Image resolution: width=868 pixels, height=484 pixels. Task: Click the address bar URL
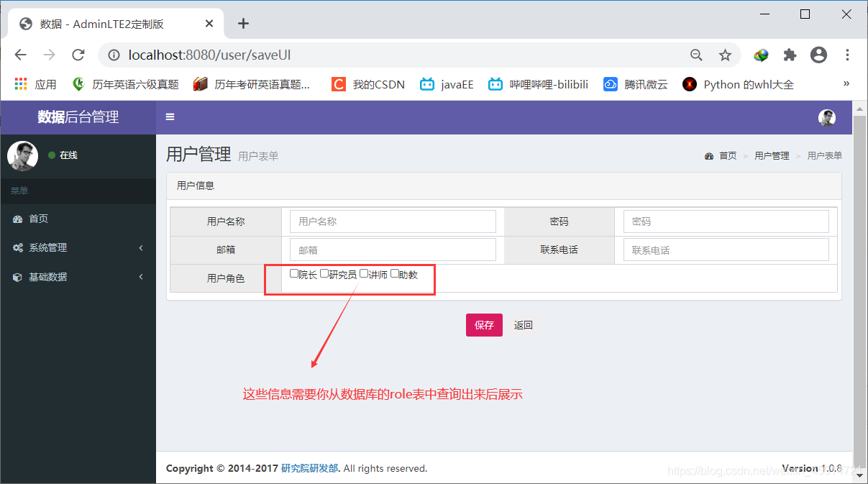(x=209, y=55)
